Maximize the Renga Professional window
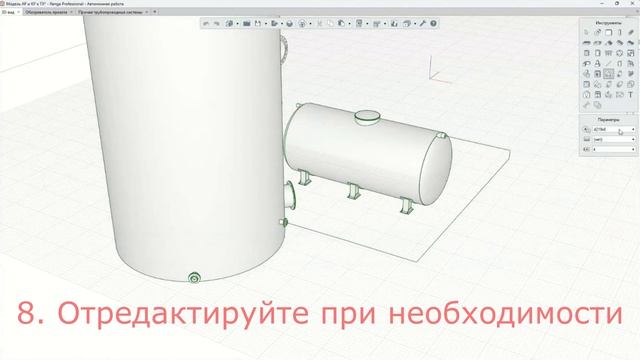This screenshot has width=640, height=360. click(x=617, y=3)
